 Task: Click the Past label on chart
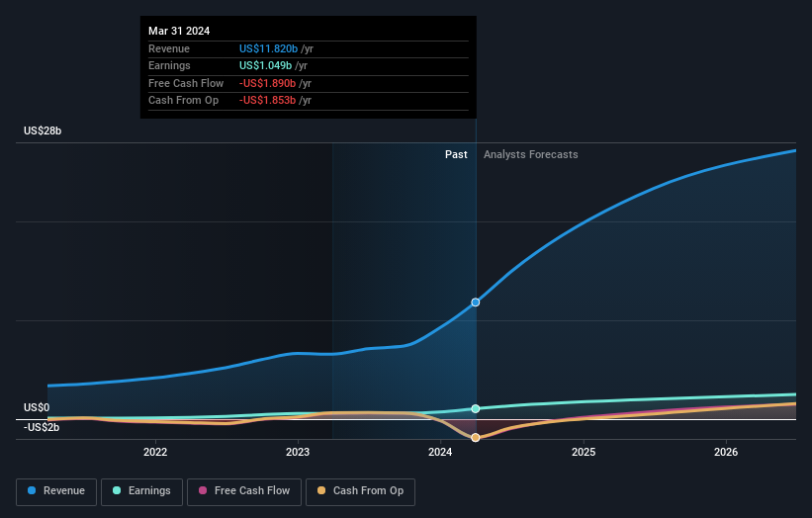click(456, 154)
